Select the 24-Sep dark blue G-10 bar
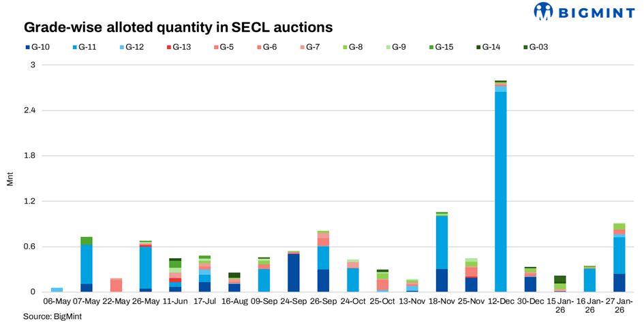 pos(294,272)
